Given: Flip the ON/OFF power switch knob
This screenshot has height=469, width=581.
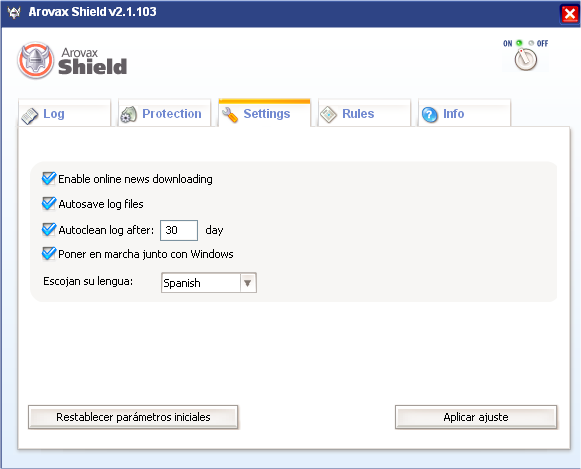Looking at the screenshot, I should (x=525, y=59).
